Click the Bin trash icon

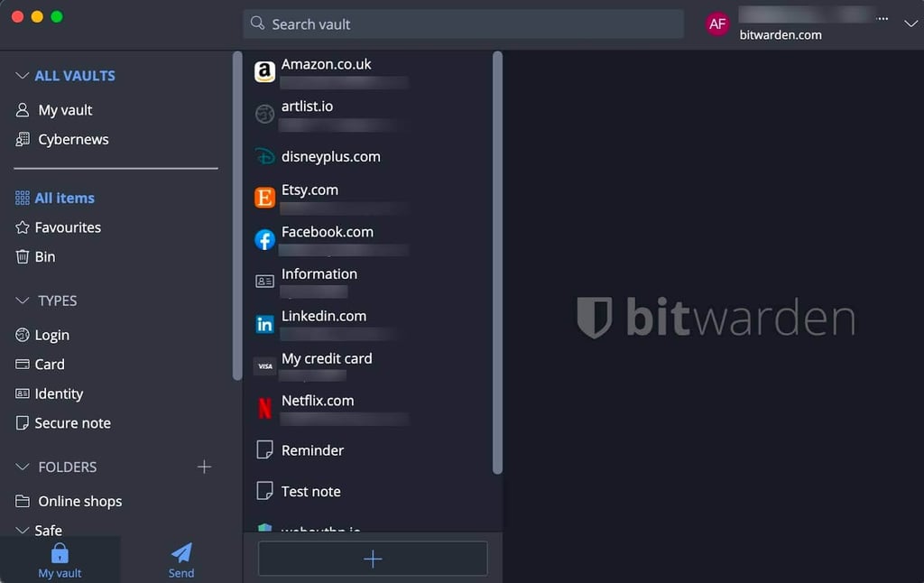(23, 256)
